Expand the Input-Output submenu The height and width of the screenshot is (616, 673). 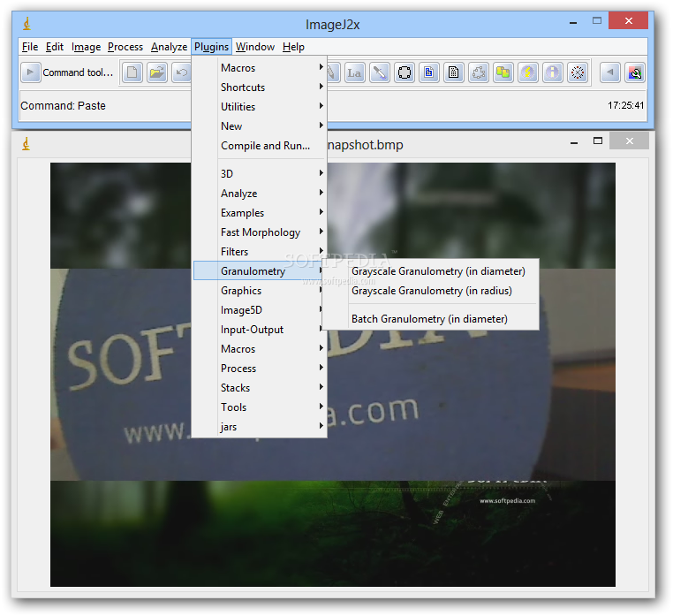click(x=258, y=330)
